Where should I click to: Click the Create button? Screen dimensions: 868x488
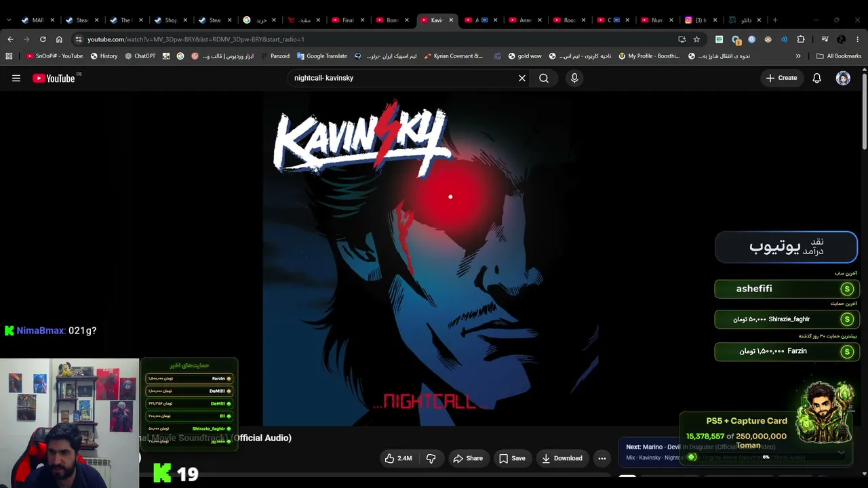pyautogui.click(x=781, y=78)
